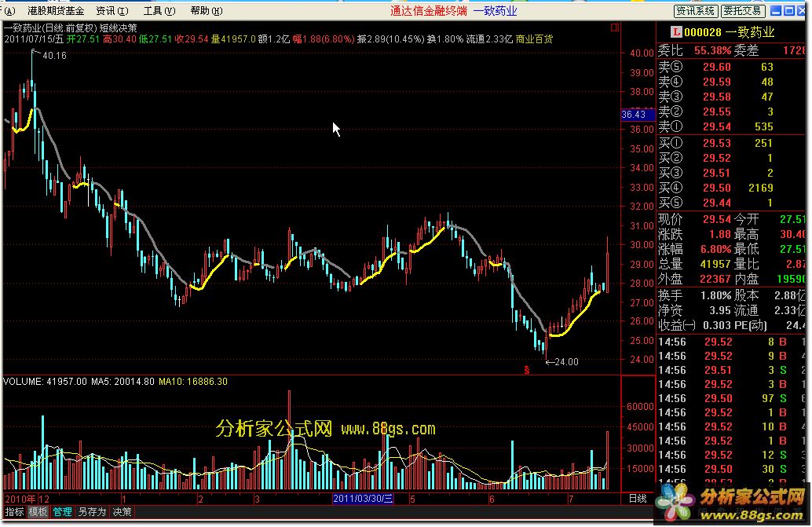
Task: Click the 资讯系统 button
Action: (x=696, y=11)
